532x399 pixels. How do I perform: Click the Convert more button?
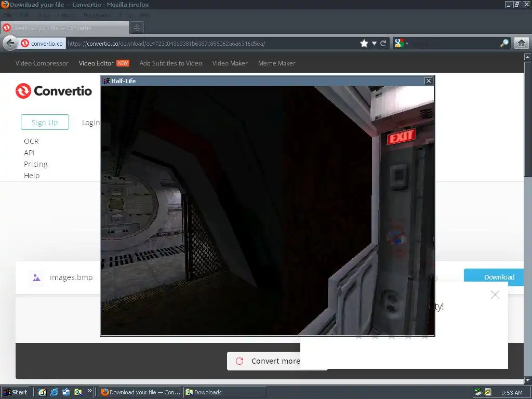coord(263,361)
